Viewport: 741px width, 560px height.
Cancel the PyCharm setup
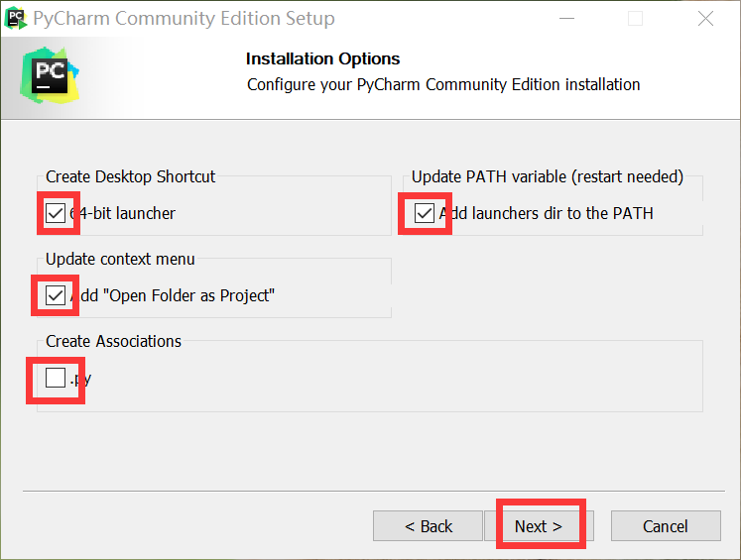click(666, 526)
